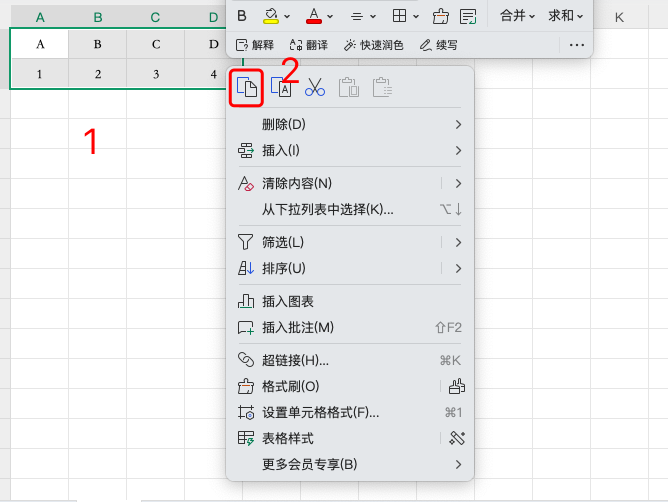Expand alignment options dropdown
This screenshot has width=668, height=502.
(x=373, y=17)
